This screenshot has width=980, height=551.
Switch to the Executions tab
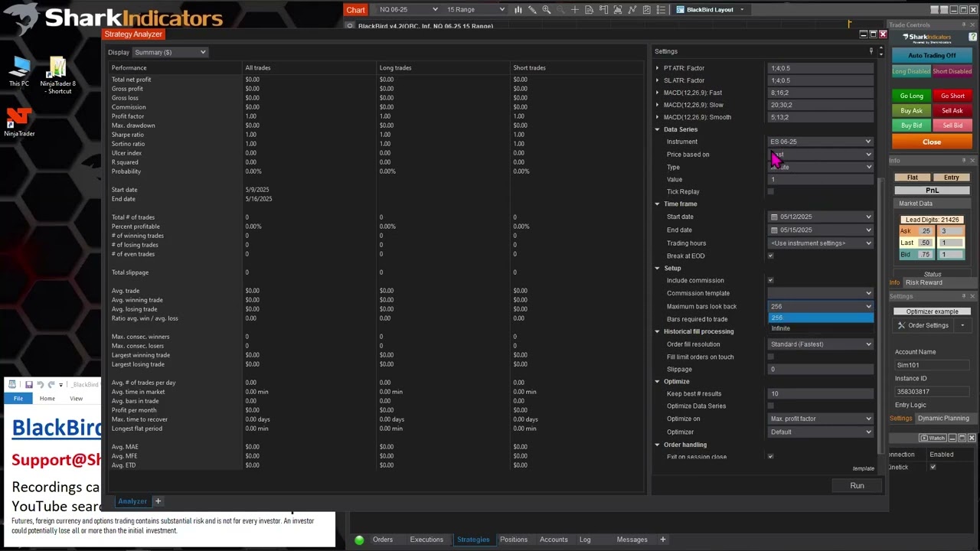pyautogui.click(x=426, y=540)
